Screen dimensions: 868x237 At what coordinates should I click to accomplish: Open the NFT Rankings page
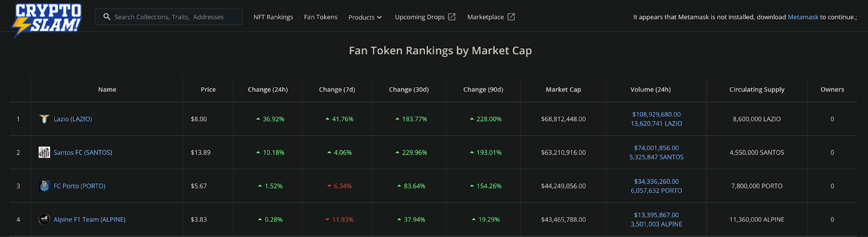pos(273,17)
